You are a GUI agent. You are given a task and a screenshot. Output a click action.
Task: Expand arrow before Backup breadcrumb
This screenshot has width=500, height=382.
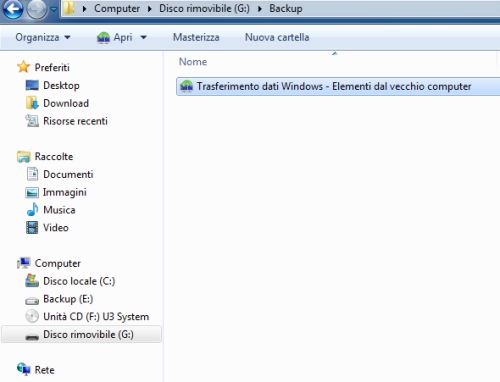(x=260, y=9)
